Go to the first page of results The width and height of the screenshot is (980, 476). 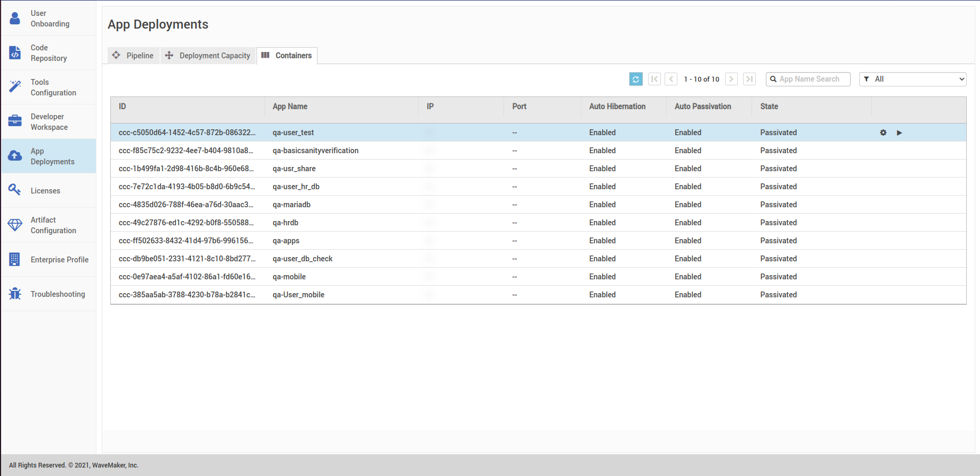(x=655, y=79)
